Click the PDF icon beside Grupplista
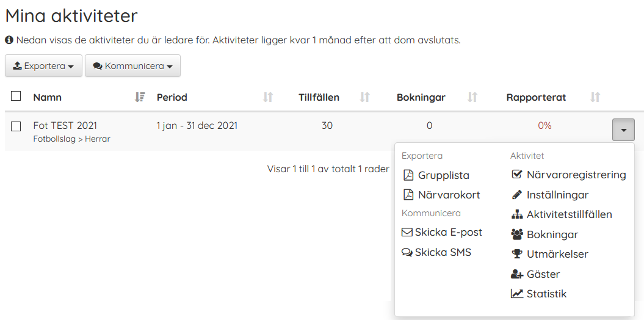Screen dimensions: 644x320 click(408, 175)
